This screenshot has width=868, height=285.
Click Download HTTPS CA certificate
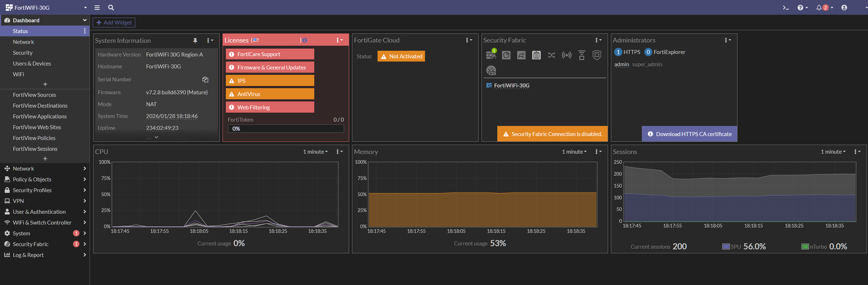(690, 134)
